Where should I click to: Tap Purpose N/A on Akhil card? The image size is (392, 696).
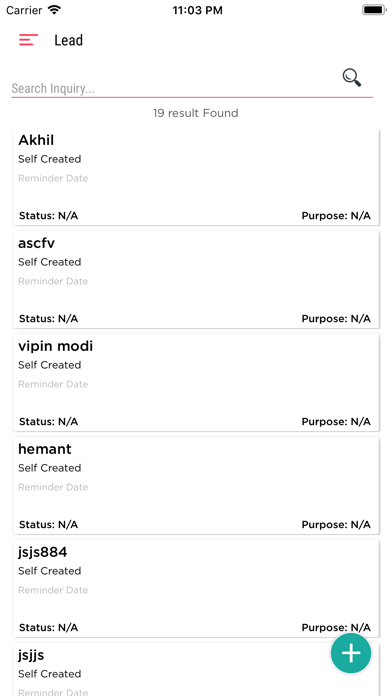coord(336,216)
